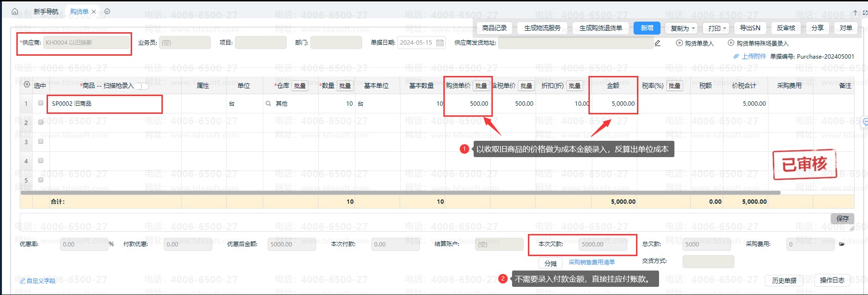The image size is (868, 295).
Task: Open the 采购销售费用清单 link
Action: click(591, 262)
